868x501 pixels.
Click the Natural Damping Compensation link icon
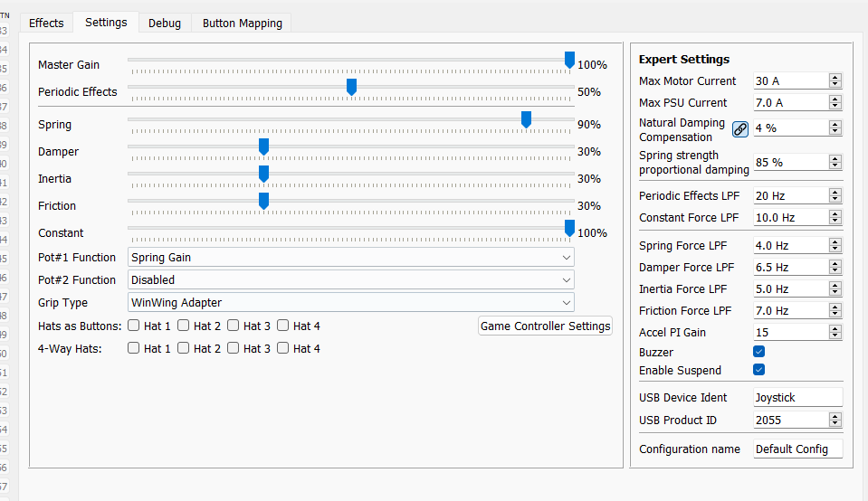point(740,129)
